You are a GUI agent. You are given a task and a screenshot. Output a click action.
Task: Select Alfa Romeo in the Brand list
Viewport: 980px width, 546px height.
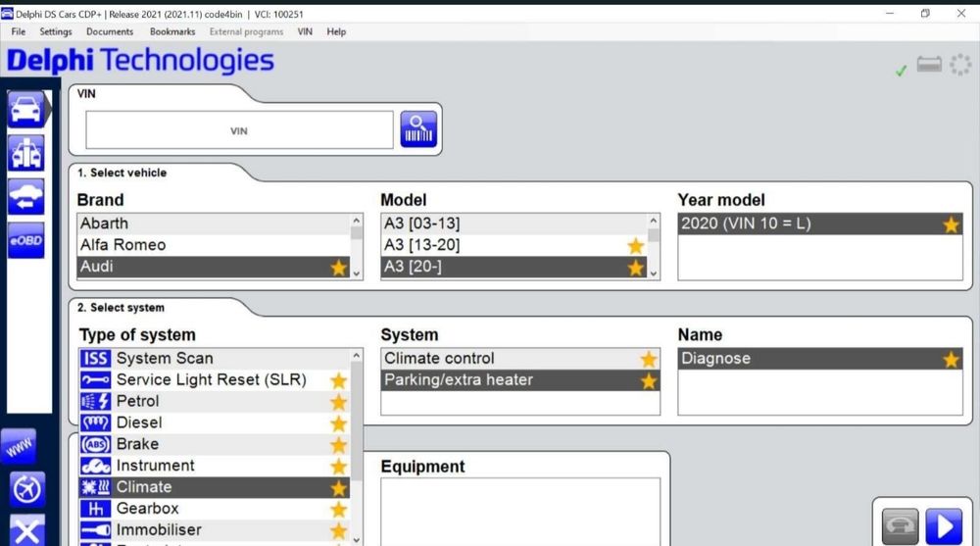[214, 244]
